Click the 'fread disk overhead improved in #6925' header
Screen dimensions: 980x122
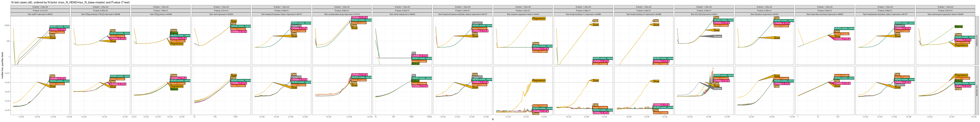(x=824, y=14)
